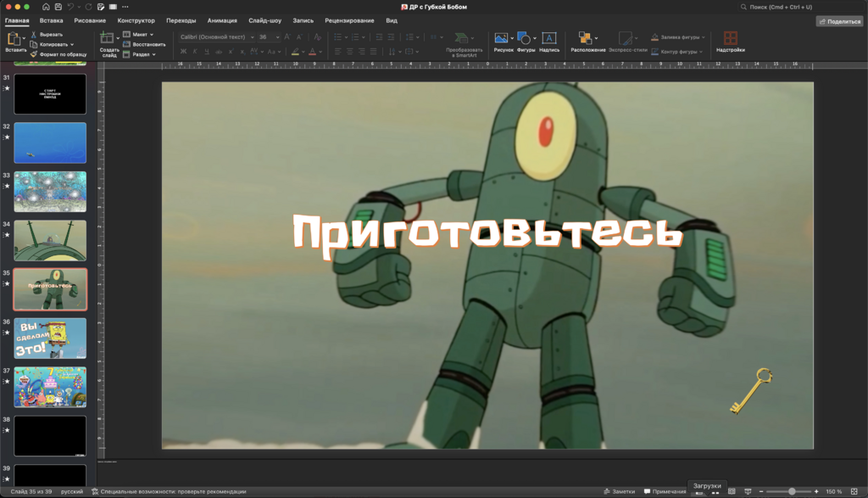Switch to reading view icon
868x498 pixels.
tap(732, 491)
